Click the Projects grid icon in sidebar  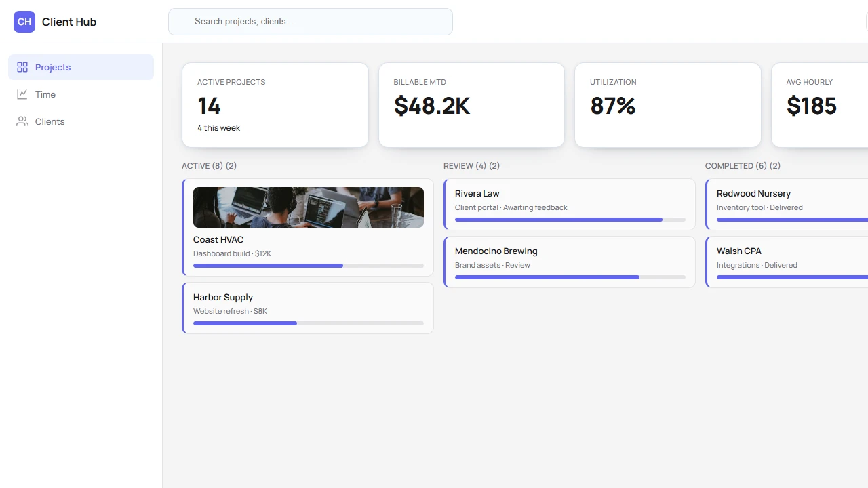click(22, 67)
